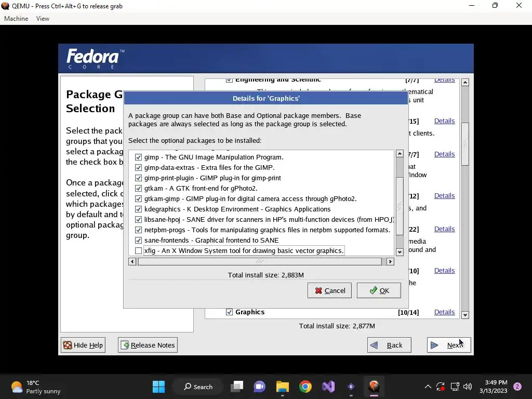Open Task View on taskbar
The width and height of the screenshot is (532, 399).
pyautogui.click(x=237, y=387)
